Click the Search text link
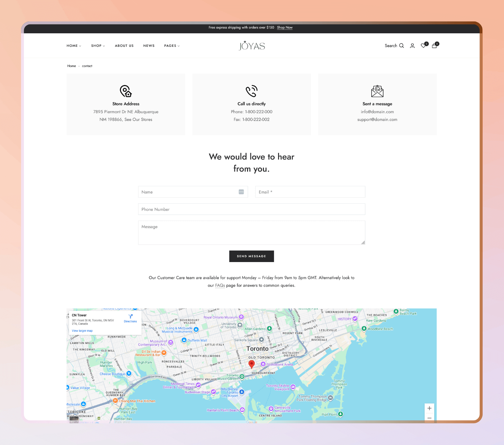504x445 pixels. 391,46
